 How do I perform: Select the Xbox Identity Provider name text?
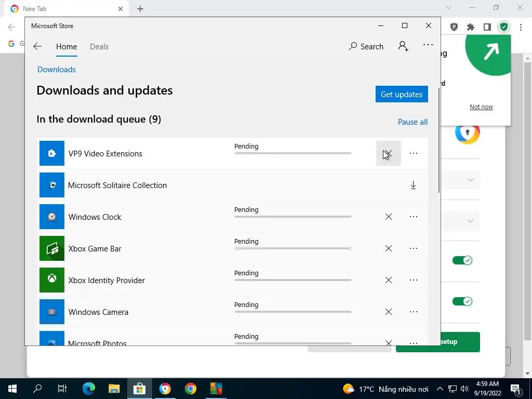tap(107, 280)
